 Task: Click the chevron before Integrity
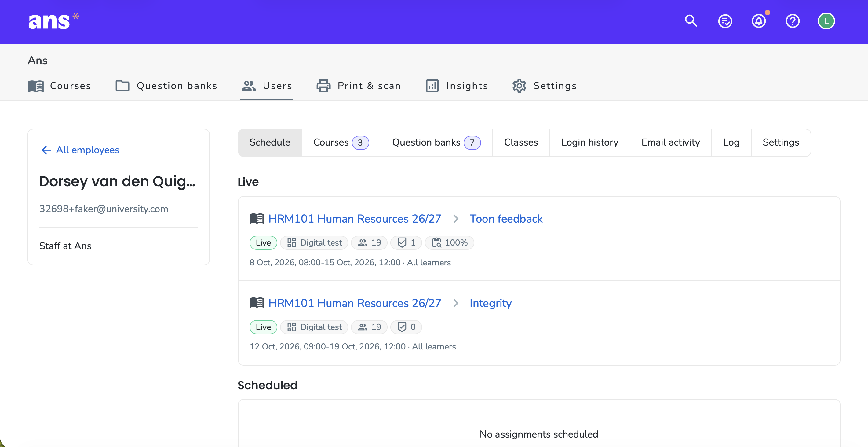pyautogui.click(x=456, y=303)
